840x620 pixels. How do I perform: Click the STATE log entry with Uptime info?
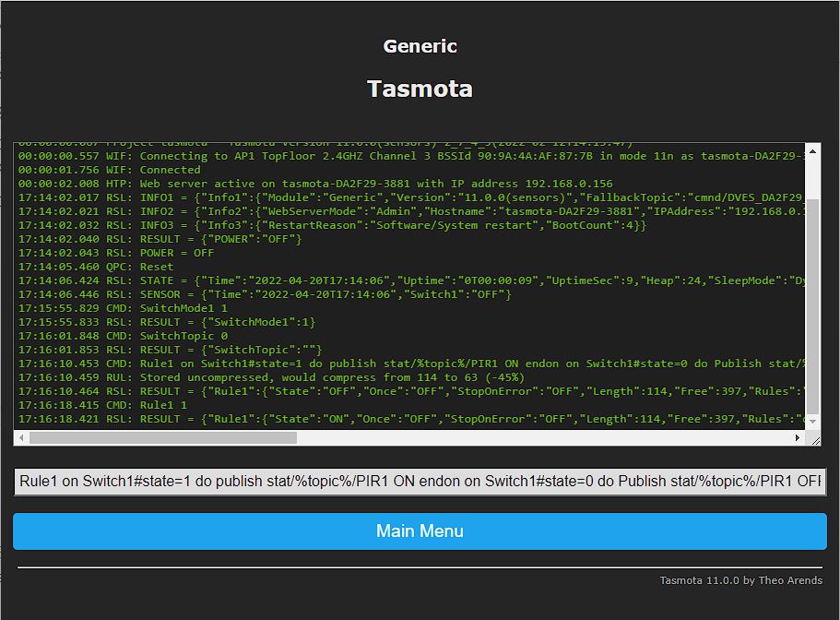[323, 280]
